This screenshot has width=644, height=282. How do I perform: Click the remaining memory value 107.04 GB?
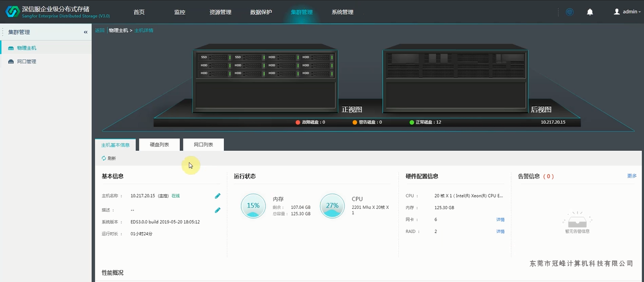300,207
